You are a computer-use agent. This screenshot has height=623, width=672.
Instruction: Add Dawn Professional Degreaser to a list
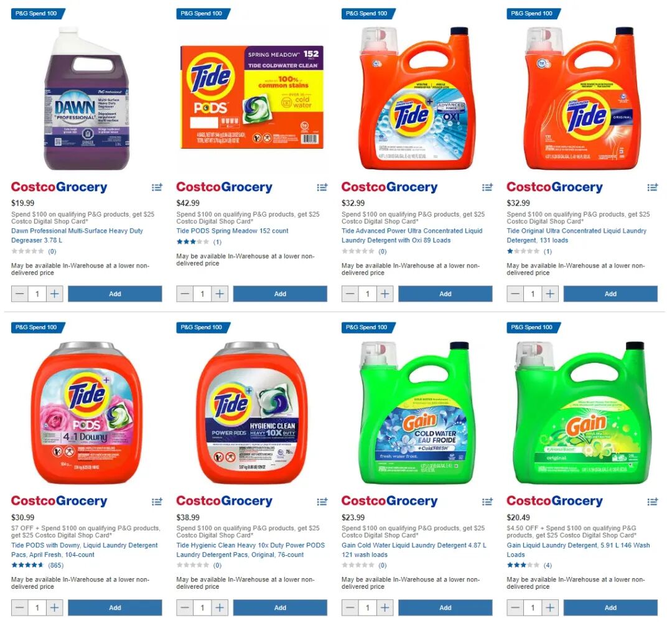(x=157, y=187)
